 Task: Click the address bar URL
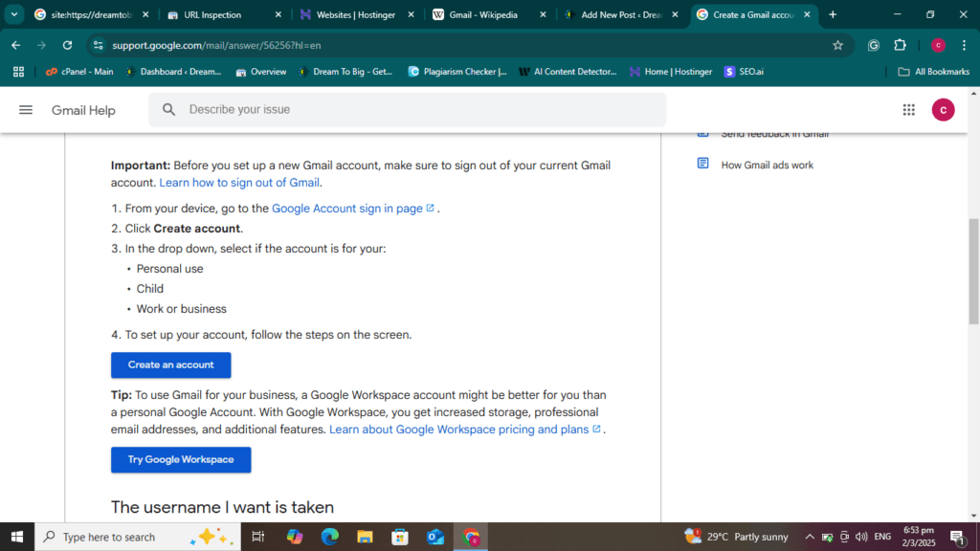tap(216, 45)
